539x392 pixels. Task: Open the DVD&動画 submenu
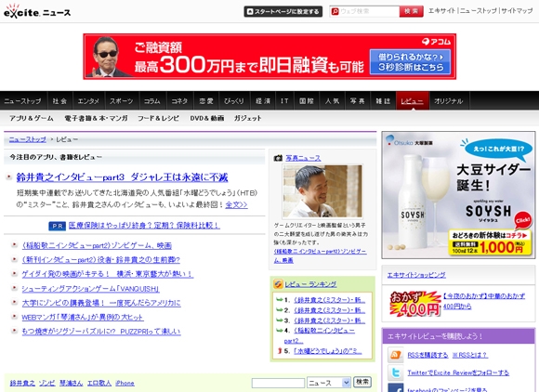[x=207, y=118]
